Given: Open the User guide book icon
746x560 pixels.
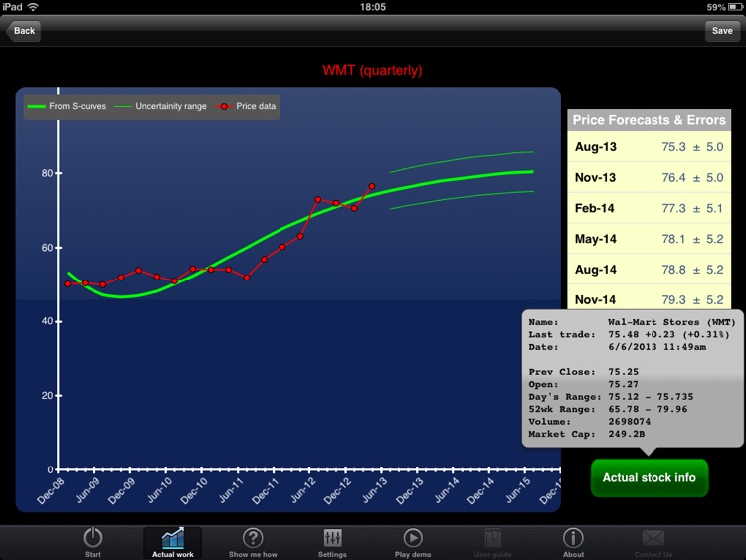Looking at the screenshot, I should click(x=493, y=538).
